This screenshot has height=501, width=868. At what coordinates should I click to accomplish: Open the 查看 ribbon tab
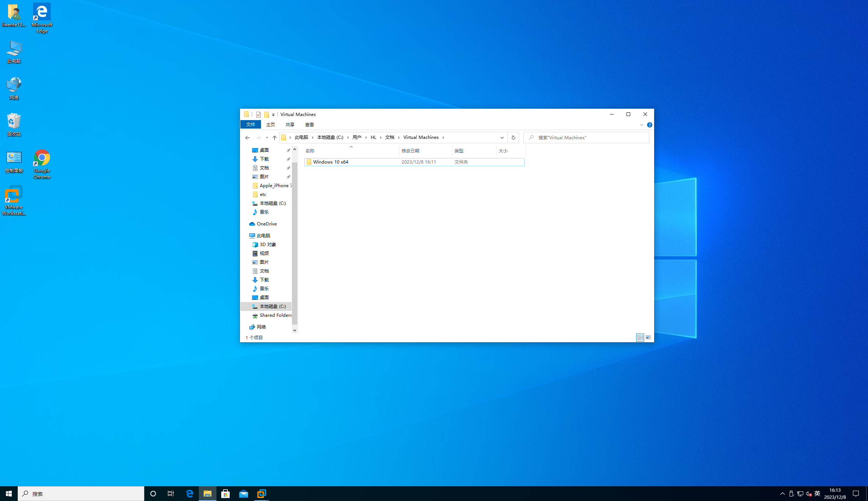[x=310, y=125]
